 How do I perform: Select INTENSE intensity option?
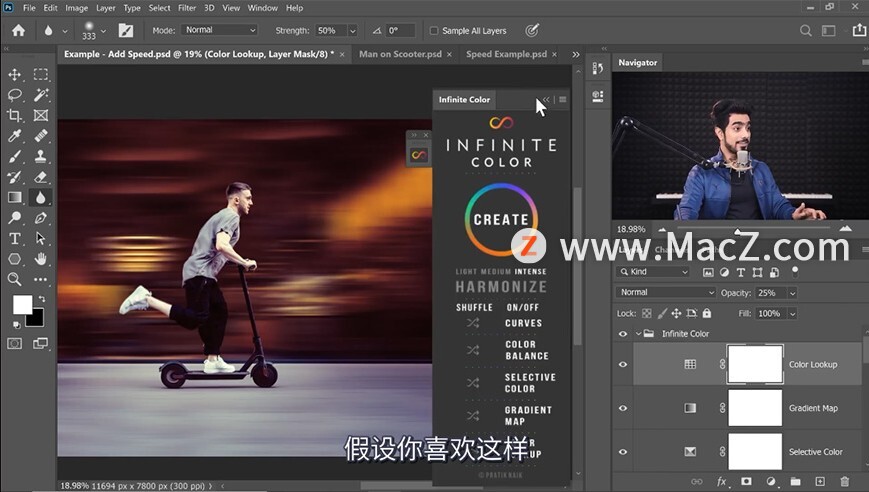(530, 271)
